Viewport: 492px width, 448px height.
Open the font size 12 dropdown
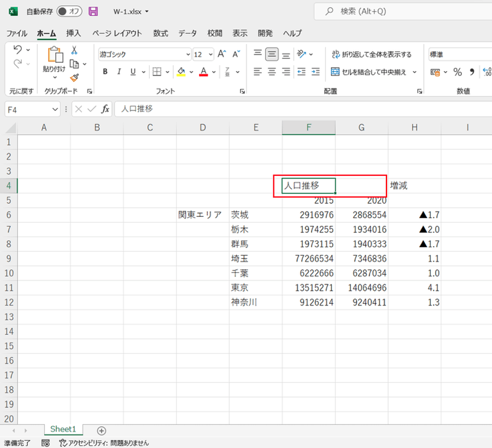point(210,55)
